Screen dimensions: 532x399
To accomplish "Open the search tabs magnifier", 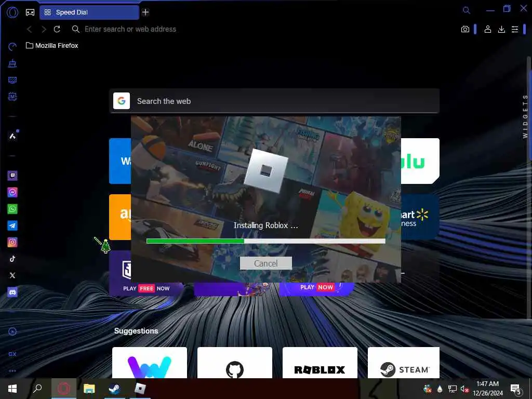I will pyautogui.click(x=467, y=10).
